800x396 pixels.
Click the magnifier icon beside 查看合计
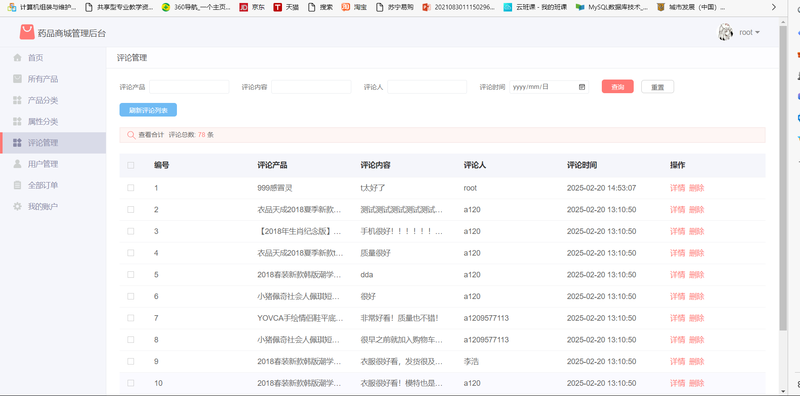[x=131, y=135]
